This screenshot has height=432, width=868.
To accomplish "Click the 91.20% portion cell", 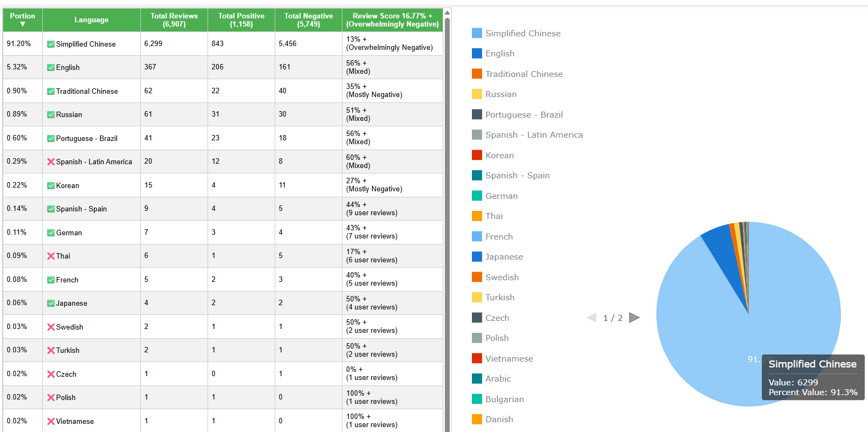I will point(23,43).
